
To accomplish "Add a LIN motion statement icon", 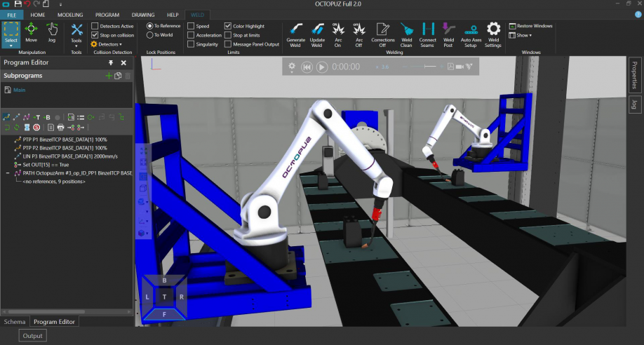I will (16, 118).
